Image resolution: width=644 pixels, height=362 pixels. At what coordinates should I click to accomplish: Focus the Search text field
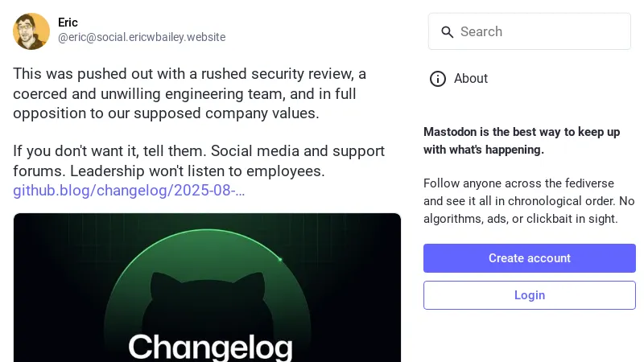click(x=539, y=32)
